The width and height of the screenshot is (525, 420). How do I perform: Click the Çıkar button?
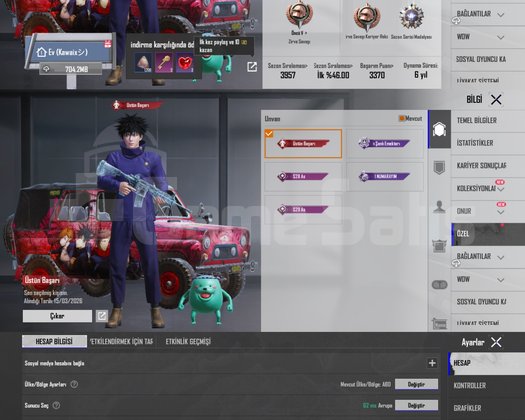pyautogui.click(x=57, y=316)
